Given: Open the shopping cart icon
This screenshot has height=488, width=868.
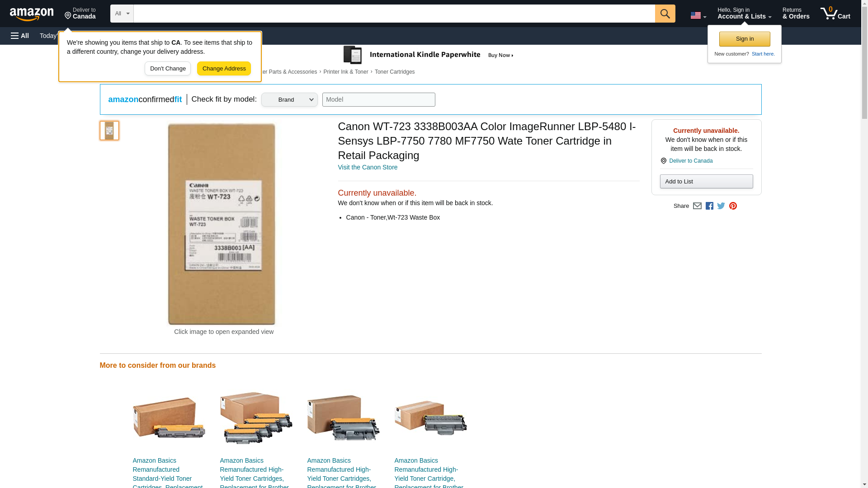Looking at the screenshot, I should [835, 14].
